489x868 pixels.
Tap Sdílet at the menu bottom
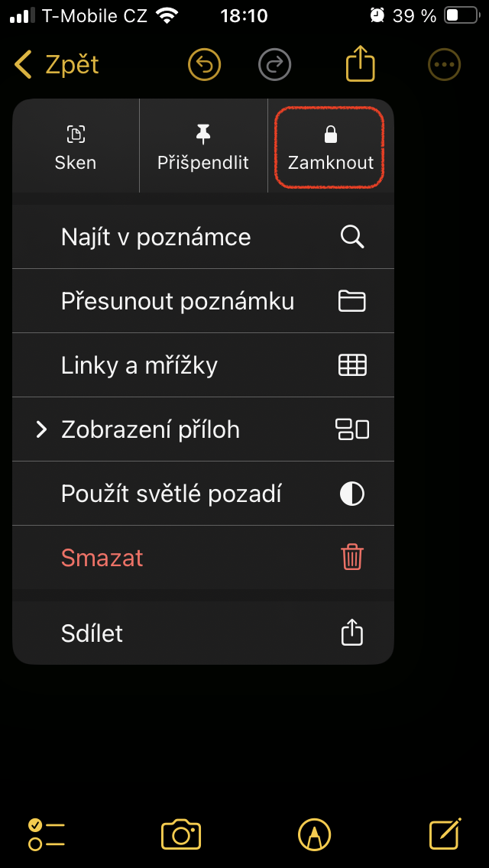click(203, 633)
